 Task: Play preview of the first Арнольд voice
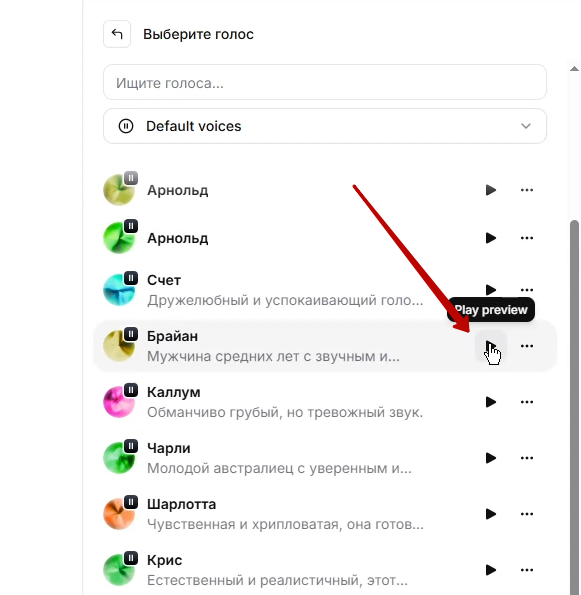491,190
